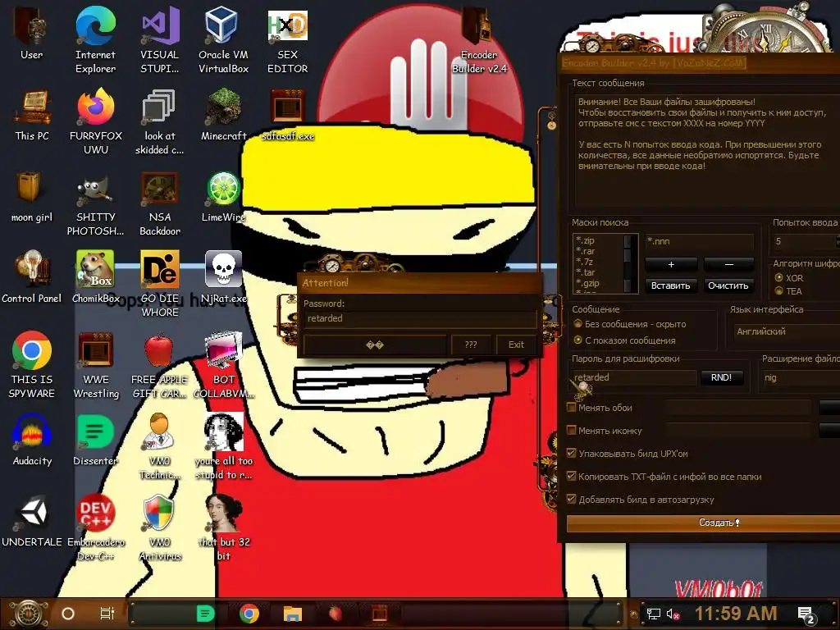The image size is (840, 630).
Task: Click the decryption password field 'retarded'
Action: click(634, 377)
